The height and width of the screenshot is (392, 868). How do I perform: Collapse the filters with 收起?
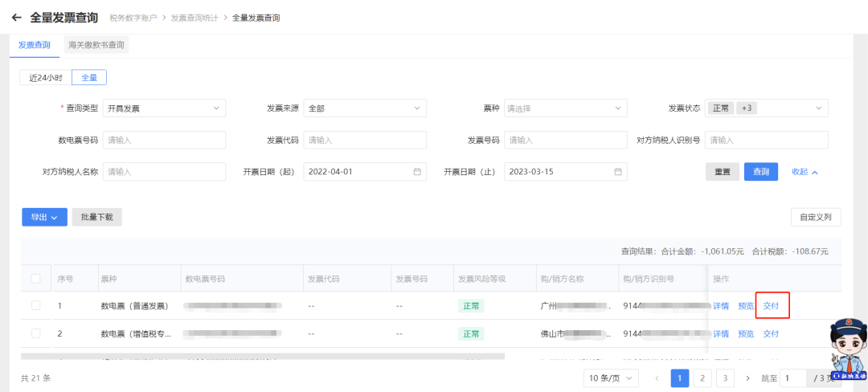(805, 171)
